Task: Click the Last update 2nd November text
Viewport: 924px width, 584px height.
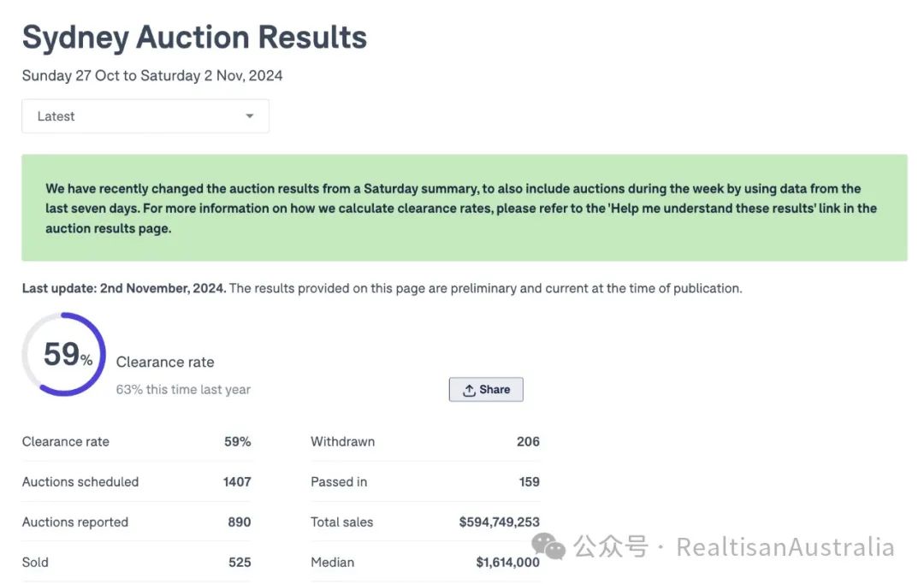Action: coord(124,288)
